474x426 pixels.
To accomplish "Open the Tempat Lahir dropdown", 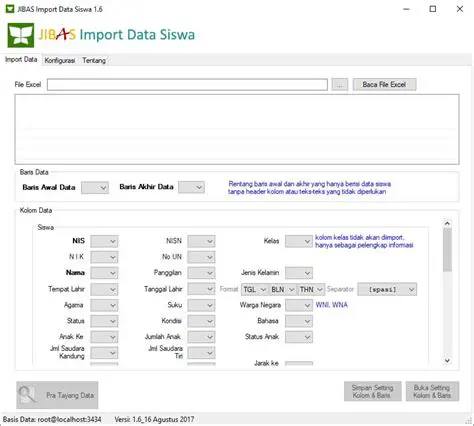I will (x=104, y=289).
